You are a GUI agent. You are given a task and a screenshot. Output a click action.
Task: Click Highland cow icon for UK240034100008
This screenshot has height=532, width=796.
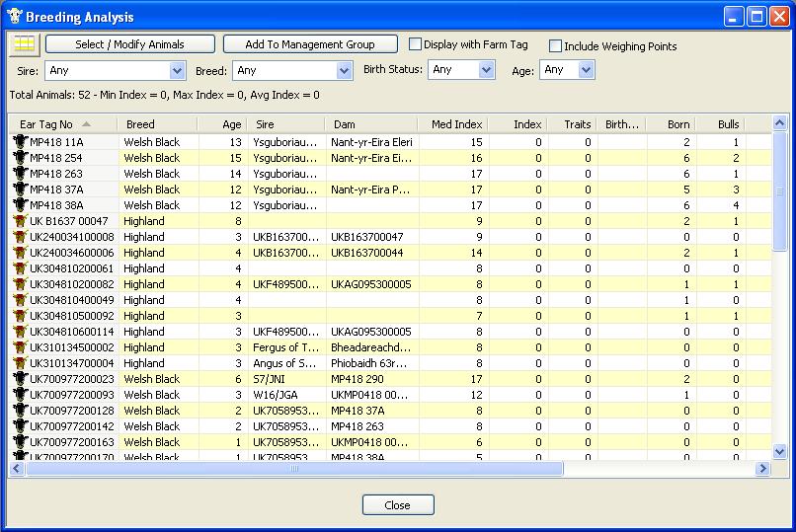pyautogui.click(x=20, y=236)
